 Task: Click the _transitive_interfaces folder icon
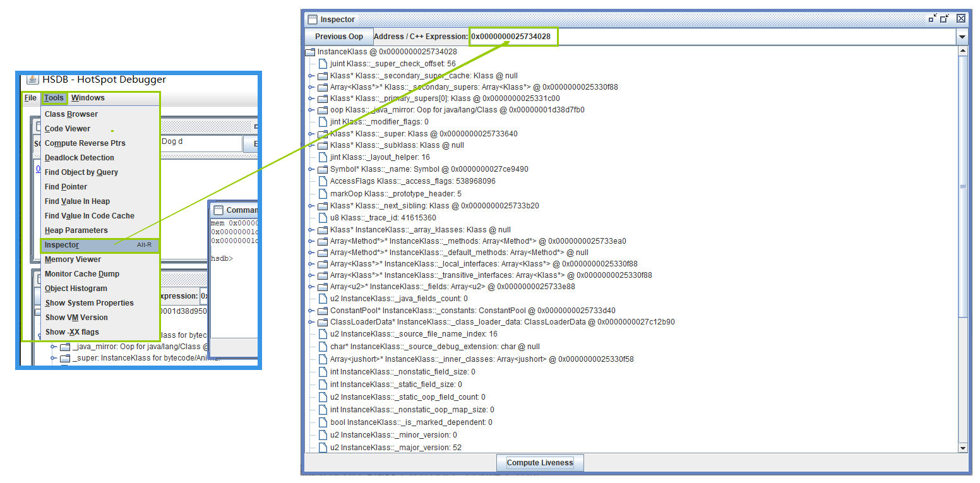(x=323, y=275)
